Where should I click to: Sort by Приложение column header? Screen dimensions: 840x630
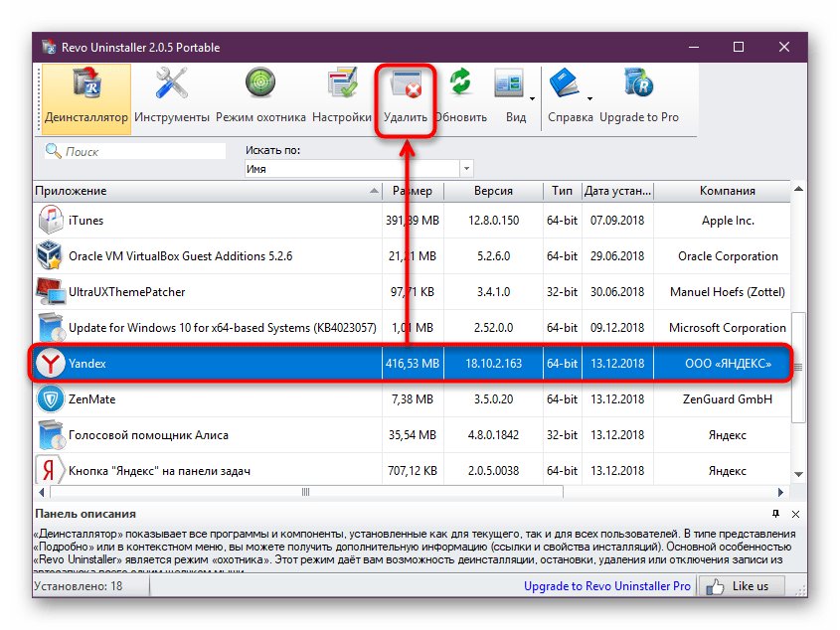tap(199, 191)
